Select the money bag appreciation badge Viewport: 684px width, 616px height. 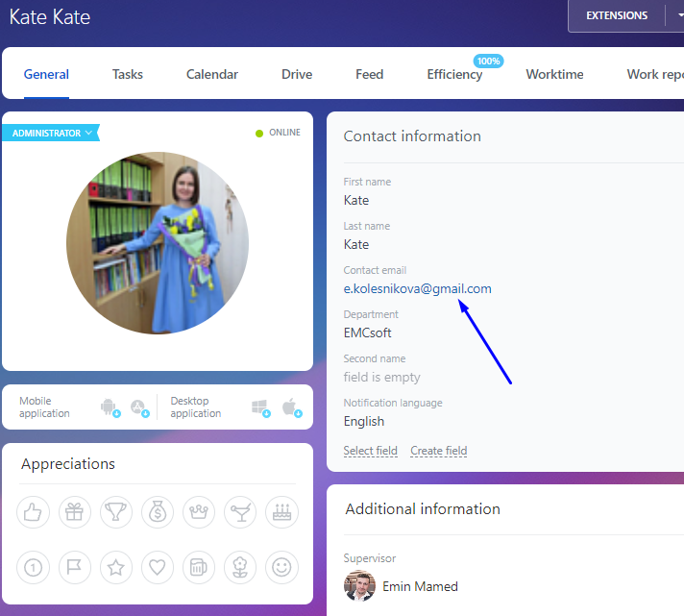158,513
